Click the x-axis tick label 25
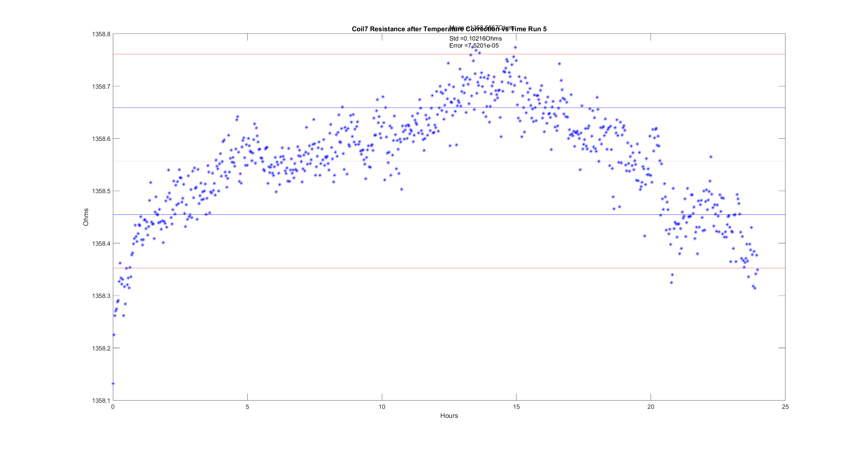This screenshot has height=450, width=868. tap(785, 407)
